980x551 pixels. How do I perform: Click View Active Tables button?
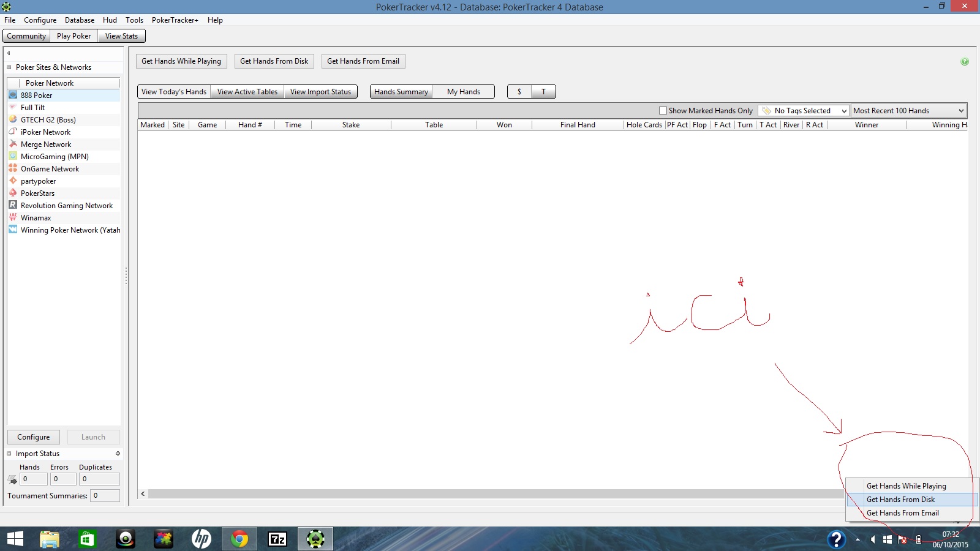247,92
